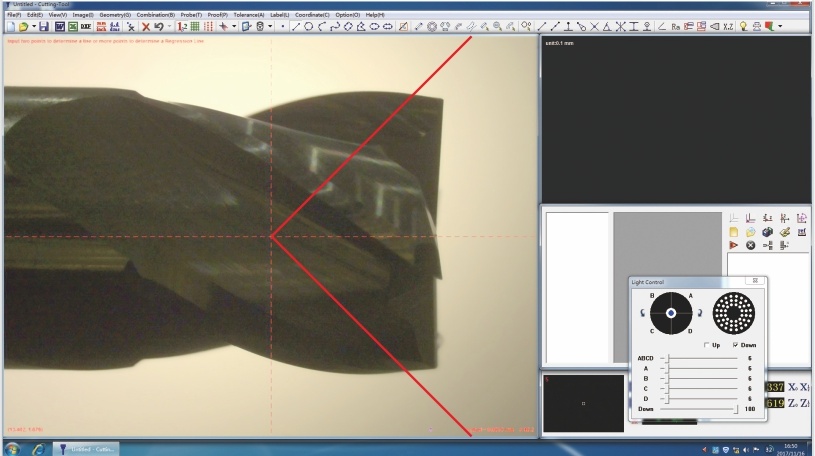Expand the dropdown arrow beside Open folder icon
The width and height of the screenshot is (815, 456).
pos(33,26)
